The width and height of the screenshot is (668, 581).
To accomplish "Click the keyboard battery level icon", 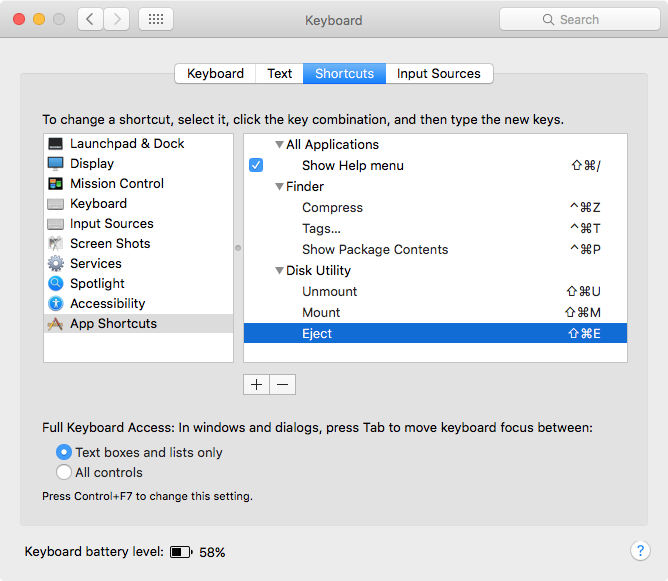I will click(x=181, y=552).
